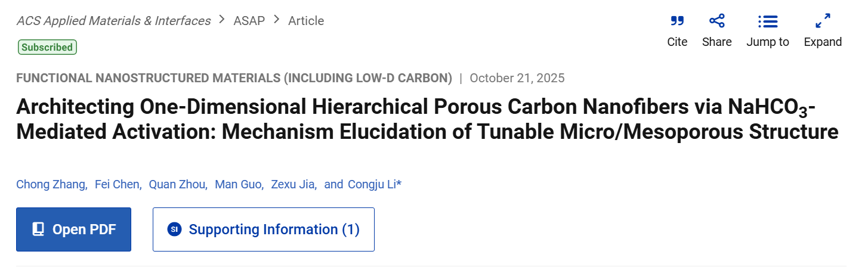868x270 pixels.
Task: View author Fei Chen's details
Action: (x=118, y=185)
